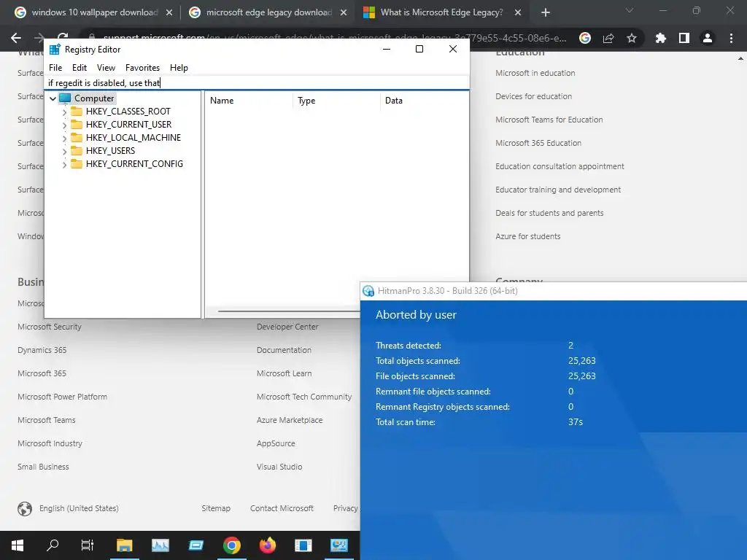The height and width of the screenshot is (560, 747).
Task: Expand HKEY_CURRENT_CONFIG chevron
Action: coord(64,164)
